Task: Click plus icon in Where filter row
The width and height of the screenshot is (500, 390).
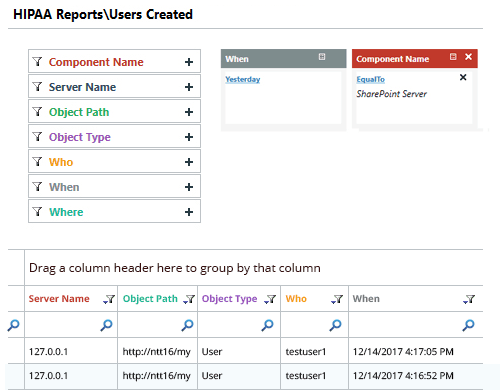Action: tap(189, 212)
